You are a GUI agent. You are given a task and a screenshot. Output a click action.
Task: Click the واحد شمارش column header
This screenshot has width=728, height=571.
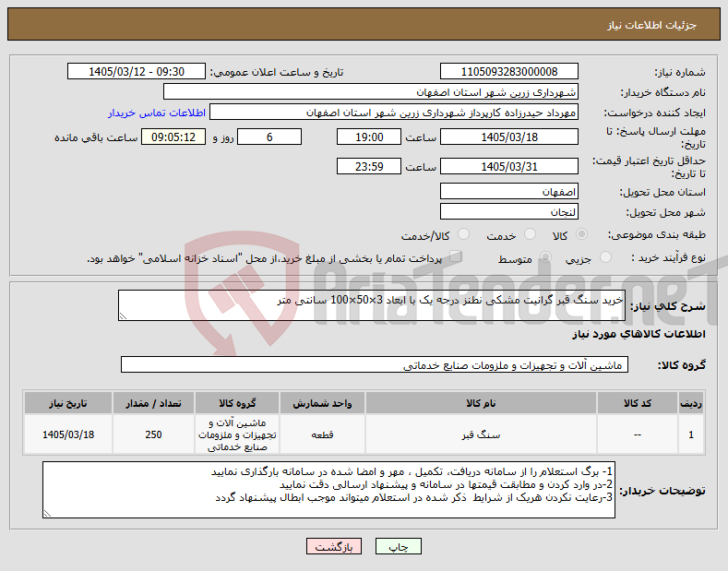[x=322, y=403]
